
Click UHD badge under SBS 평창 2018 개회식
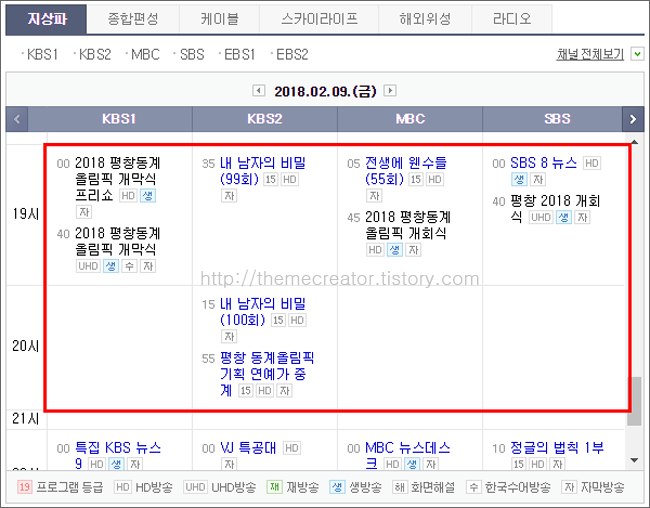pyautogui.click(x=541, y=217)
